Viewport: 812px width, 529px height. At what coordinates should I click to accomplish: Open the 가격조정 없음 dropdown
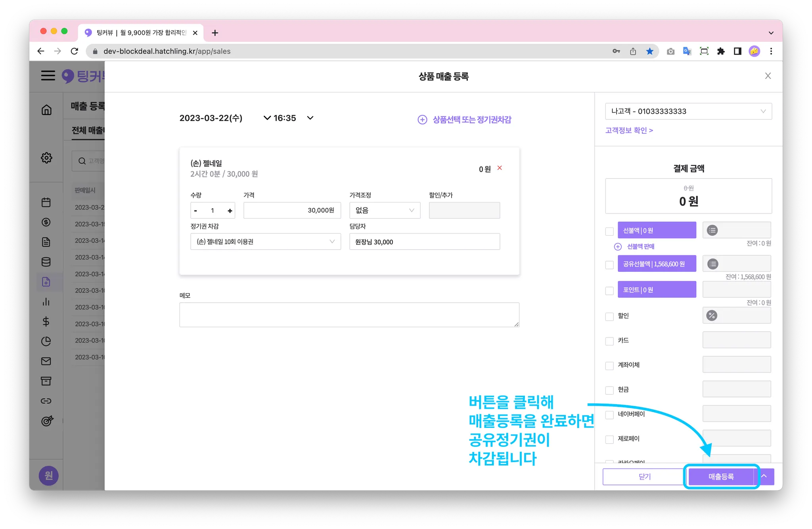[x=384, y=210]
